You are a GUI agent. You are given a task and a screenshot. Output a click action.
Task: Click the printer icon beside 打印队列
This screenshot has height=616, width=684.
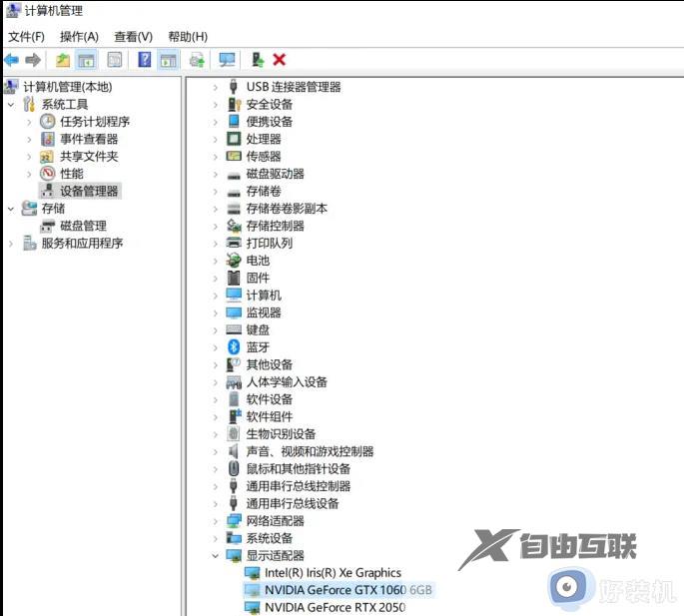click(234, 243)
